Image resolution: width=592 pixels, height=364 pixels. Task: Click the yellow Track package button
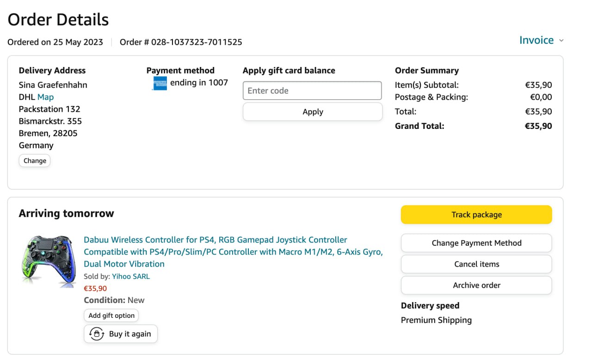tap(476, 215)
